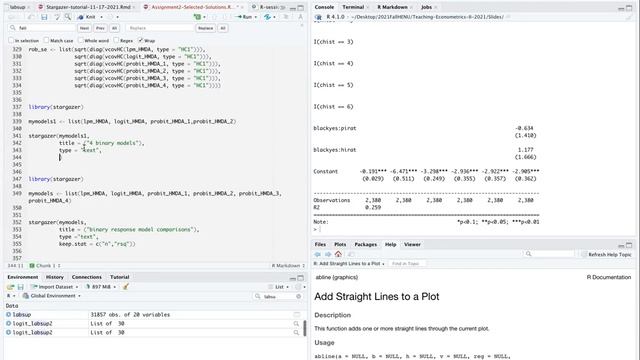This screenshot has height=360, width=640.
Task: Switch to the History tab
Action: (54, 277)
